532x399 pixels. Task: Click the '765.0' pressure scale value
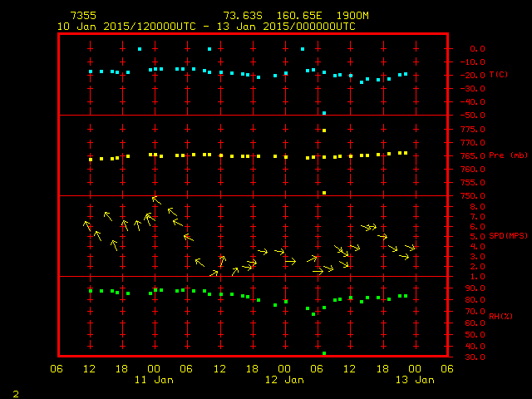(473, 155)
